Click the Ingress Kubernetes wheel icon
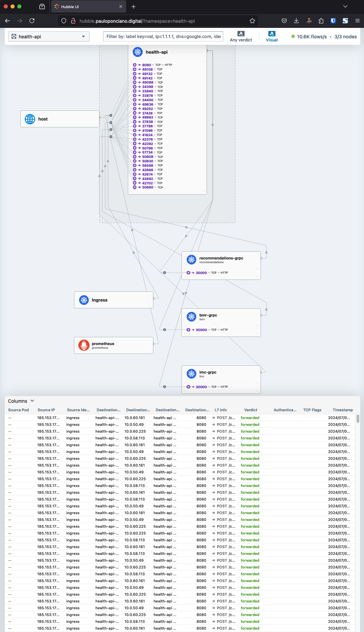Screen dimensions: 364x632 84,300
